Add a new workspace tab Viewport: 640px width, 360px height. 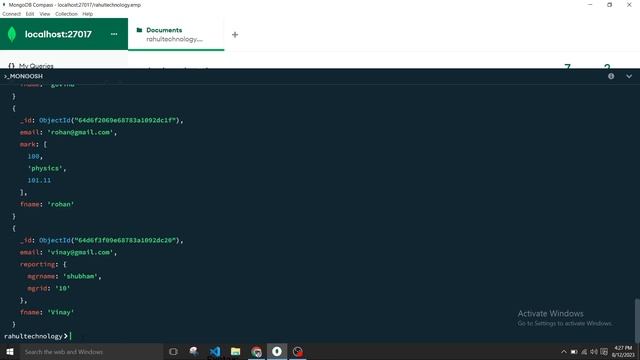point(235,35)
